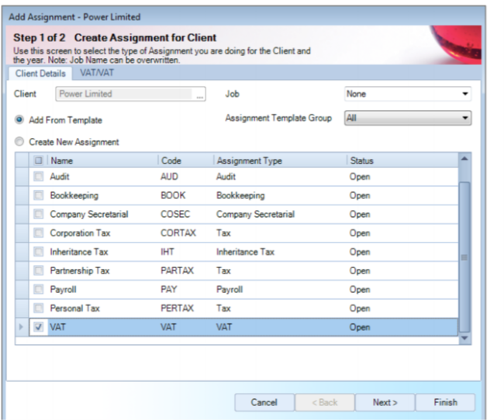Select the 'Inheritance Tax' name cell

click(x=102, y=252)
